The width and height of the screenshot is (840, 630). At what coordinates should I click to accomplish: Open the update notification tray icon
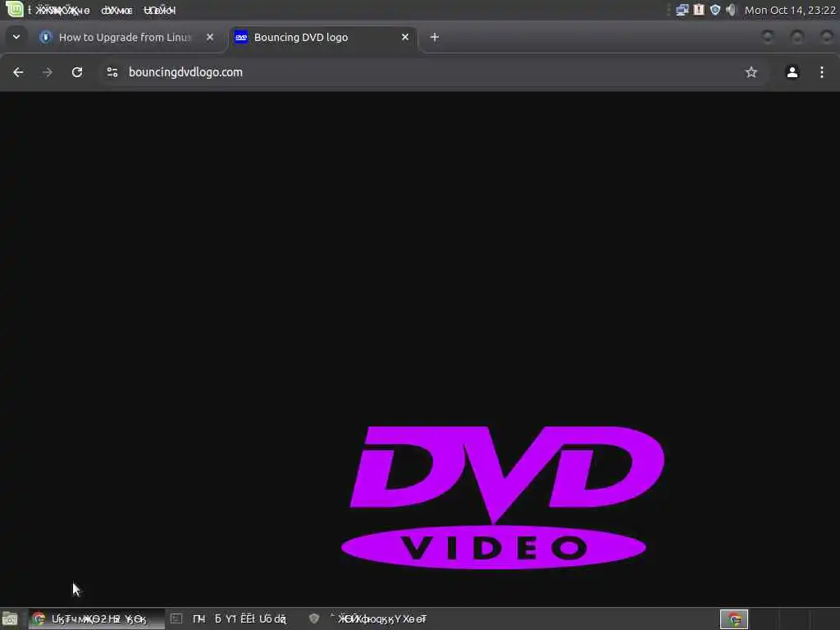point(699,10)
